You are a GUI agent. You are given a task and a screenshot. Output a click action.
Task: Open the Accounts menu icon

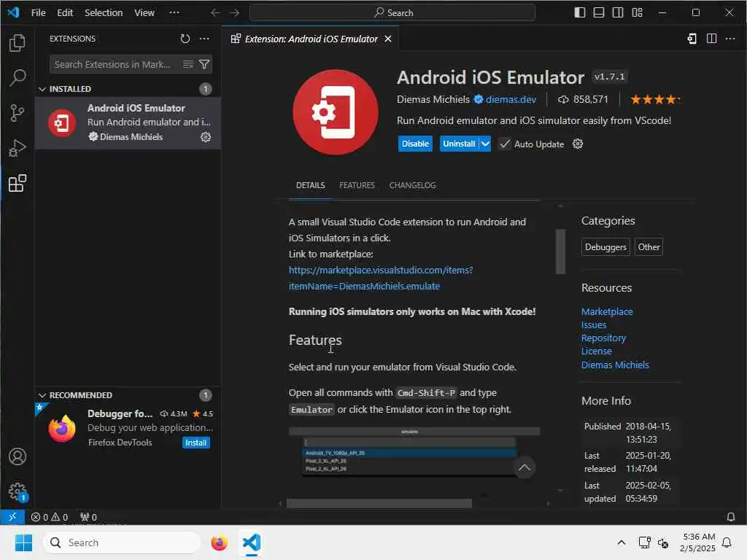[x=18, y=456]
